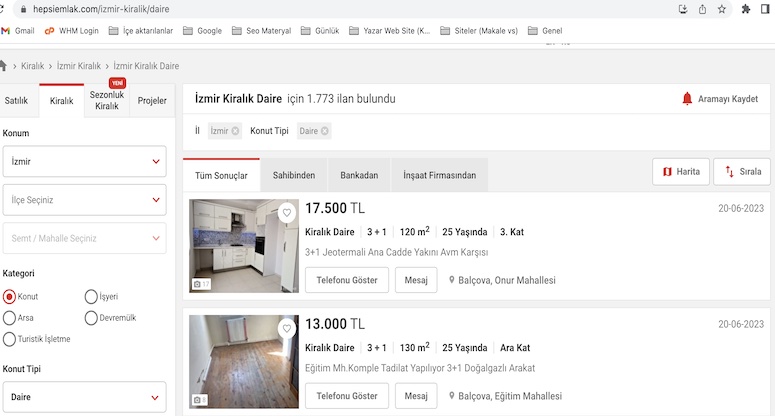Open listing title Eğitim Mh.Komple Tadilat Yapılıyor
Screen dimensions: 775x416
pyautogui.click(x=420, y=368)
